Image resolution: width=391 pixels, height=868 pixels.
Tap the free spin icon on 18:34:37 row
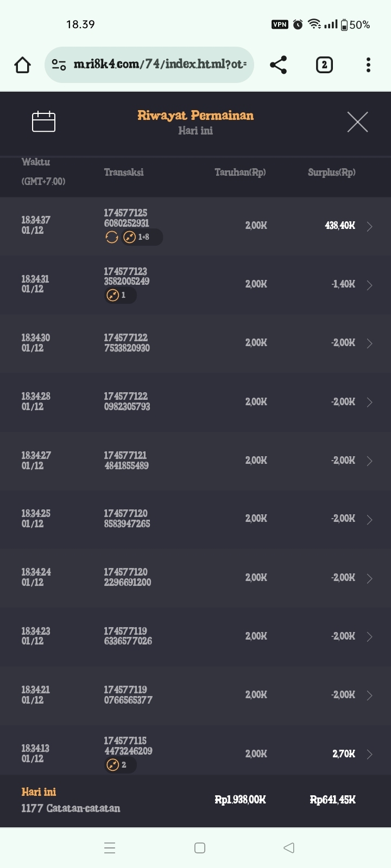(x=111, y=237)
